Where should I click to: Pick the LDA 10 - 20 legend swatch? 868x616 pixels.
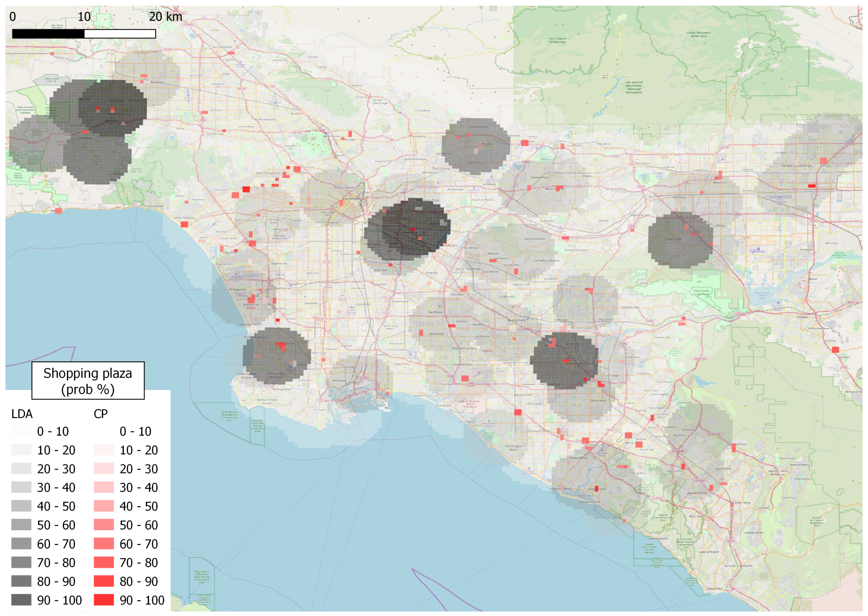click(x=21, y=450)
